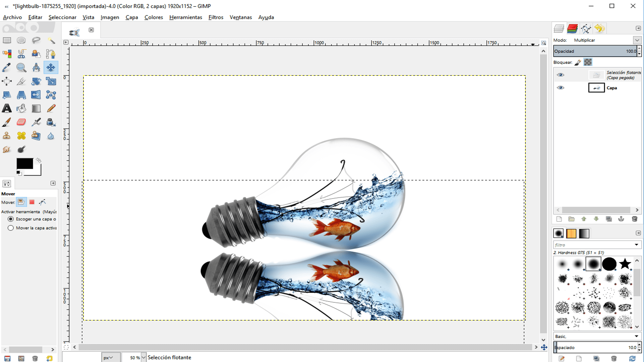Switch to the Paths dock tab
Image resolution: width=644 pixels, height=362 pixels.
click(586, 28)
